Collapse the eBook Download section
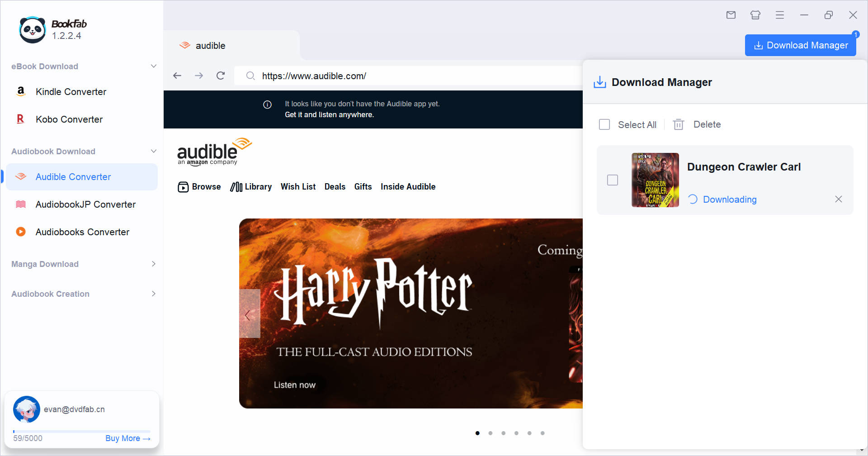 click(x=153, y=66)
